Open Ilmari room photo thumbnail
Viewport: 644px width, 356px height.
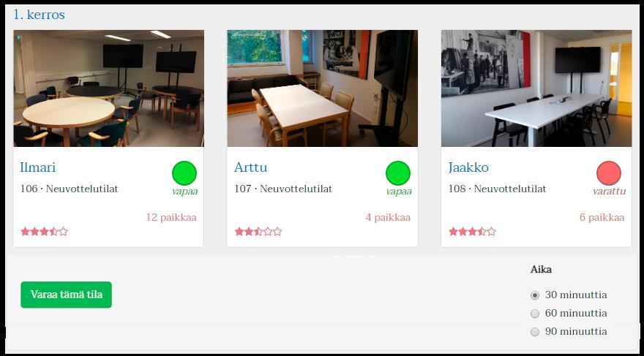pos(108,88)
